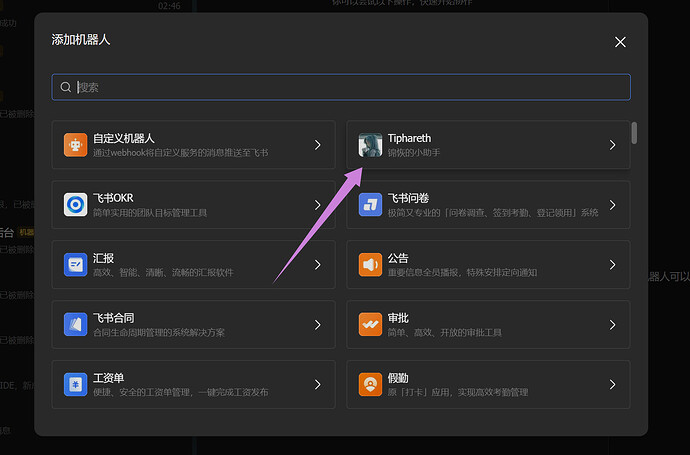Click the 简单实用的团队目标管理工具 description
This screenshot has height=455, width=690.
(x=150, y=213)
